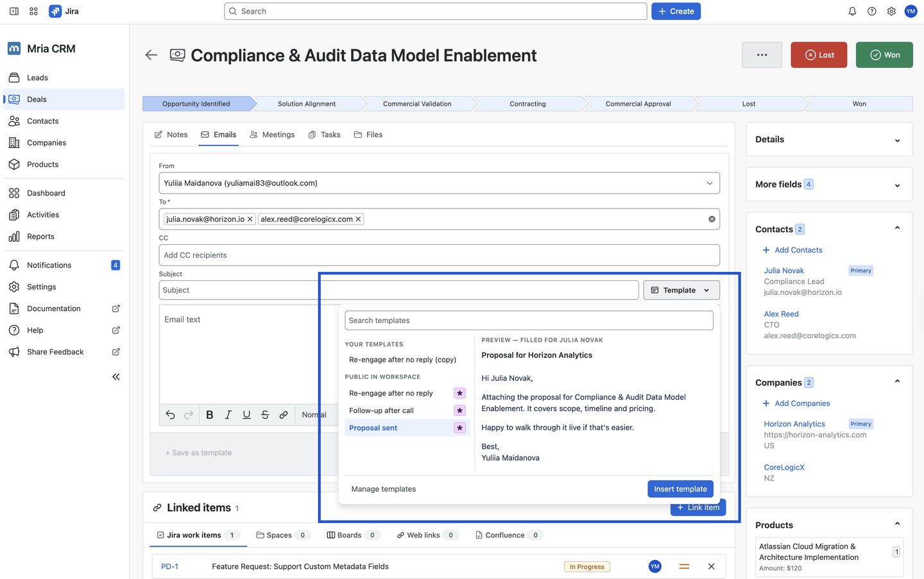Open the Web links tab
Viewport: 924px width, 579px height.
coord(427,535)
